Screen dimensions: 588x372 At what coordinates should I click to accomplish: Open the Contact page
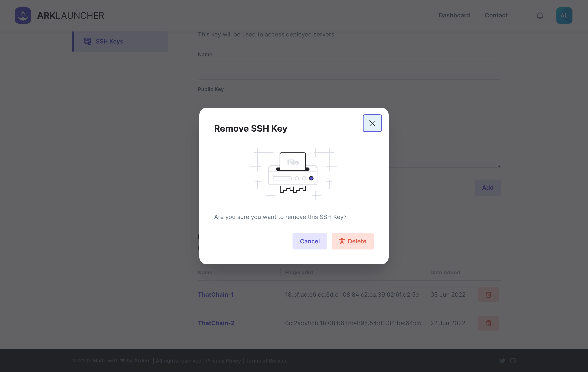(x=496, y=15)
